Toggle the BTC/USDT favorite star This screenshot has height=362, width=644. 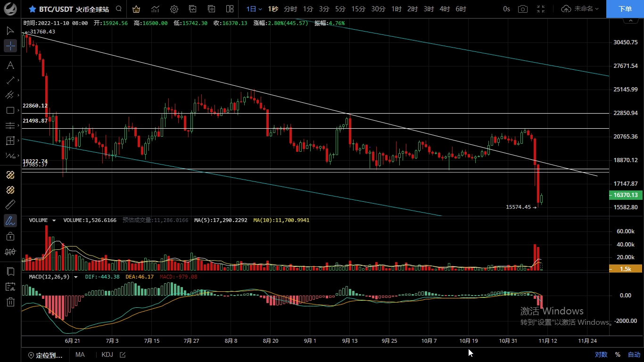[32, 9]
